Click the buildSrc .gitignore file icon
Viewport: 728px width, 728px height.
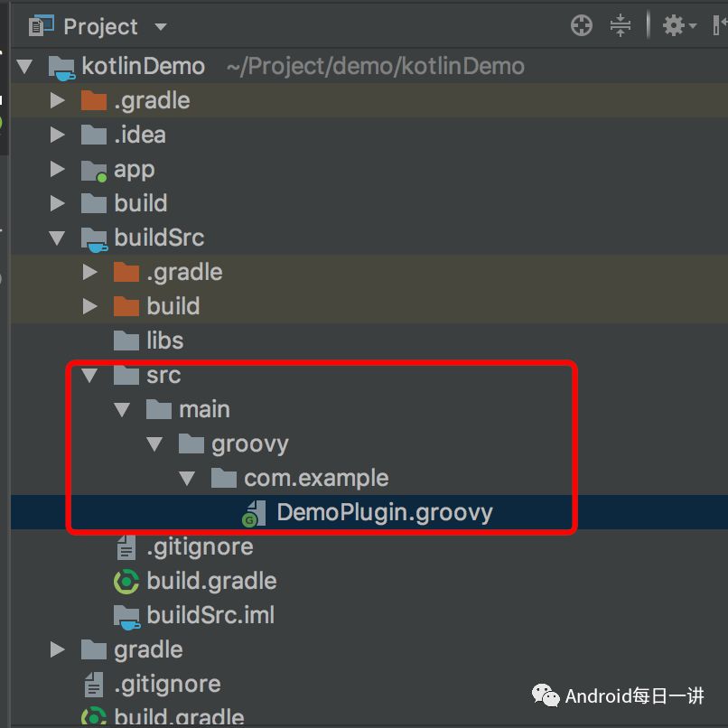pos(126,547)
